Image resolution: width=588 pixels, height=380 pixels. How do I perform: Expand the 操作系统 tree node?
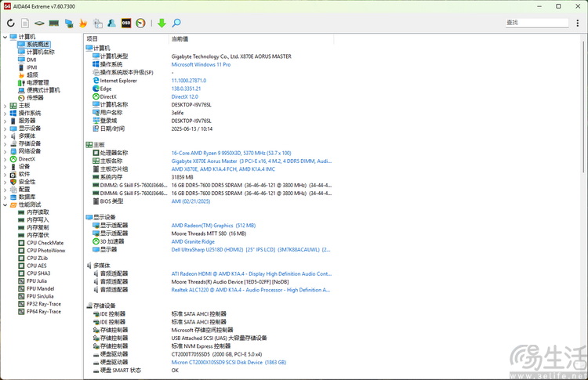5,113
